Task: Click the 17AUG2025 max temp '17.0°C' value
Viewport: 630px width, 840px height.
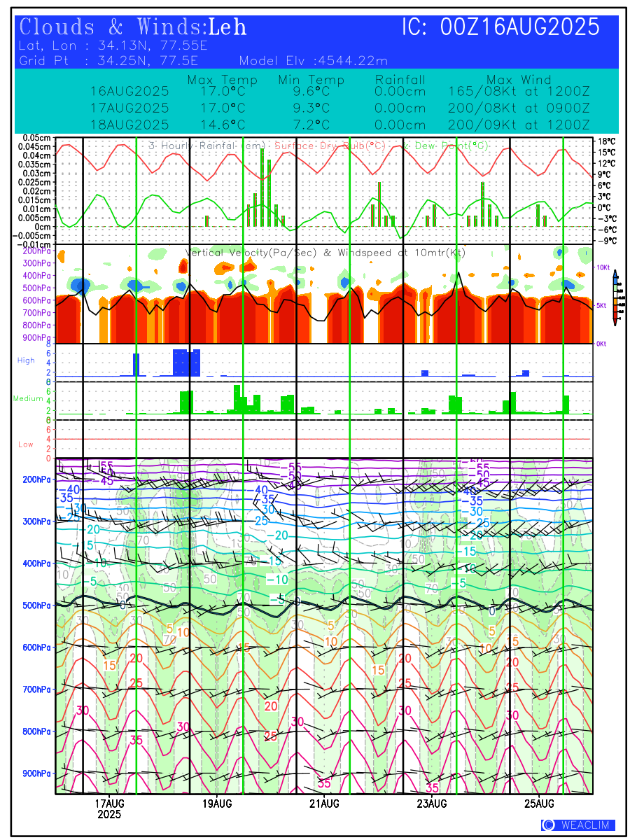Action: pos(223,108)
